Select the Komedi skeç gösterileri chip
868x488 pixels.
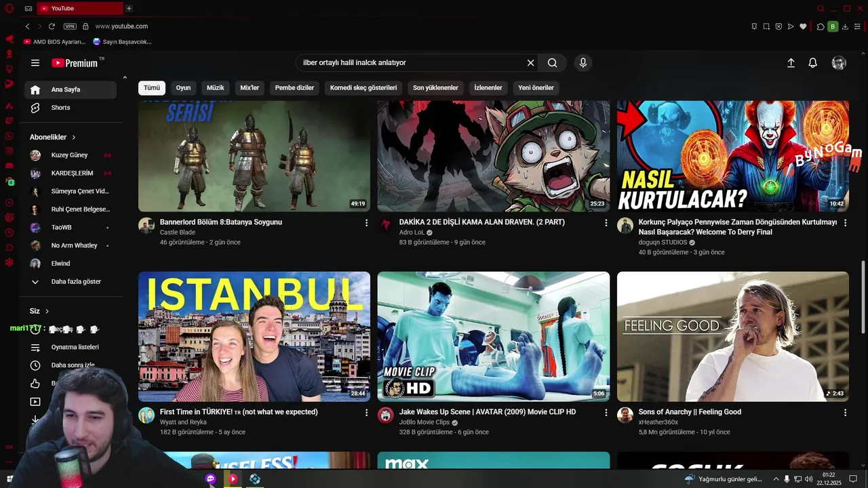pyautogui.click(x=363, y=87)
